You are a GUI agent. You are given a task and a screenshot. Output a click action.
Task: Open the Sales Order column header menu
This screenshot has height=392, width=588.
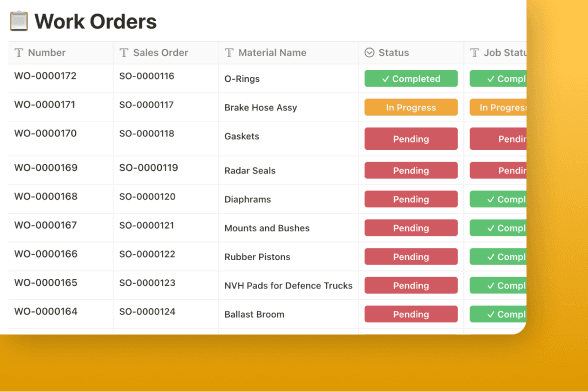coord(166,53)
